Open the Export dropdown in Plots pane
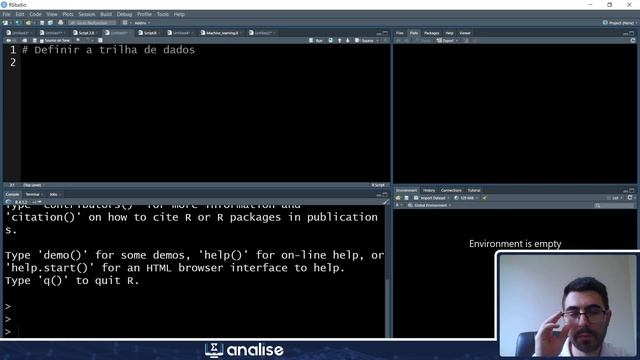The height and width of the screenshot is (360, 640). (447, 41)
